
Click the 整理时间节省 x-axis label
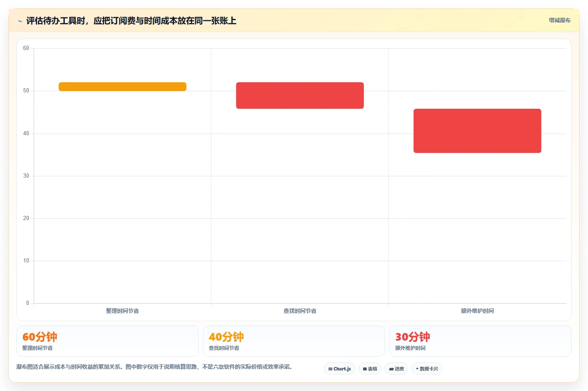122,311
